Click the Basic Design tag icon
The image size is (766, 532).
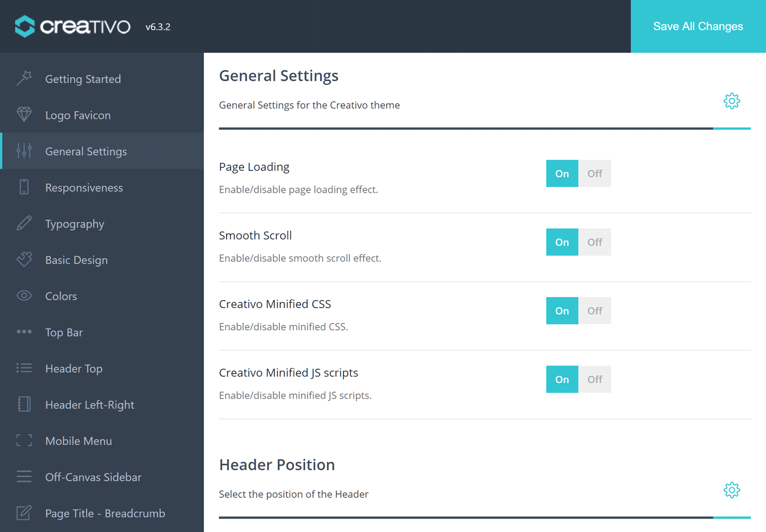click(x=24, y=259)
